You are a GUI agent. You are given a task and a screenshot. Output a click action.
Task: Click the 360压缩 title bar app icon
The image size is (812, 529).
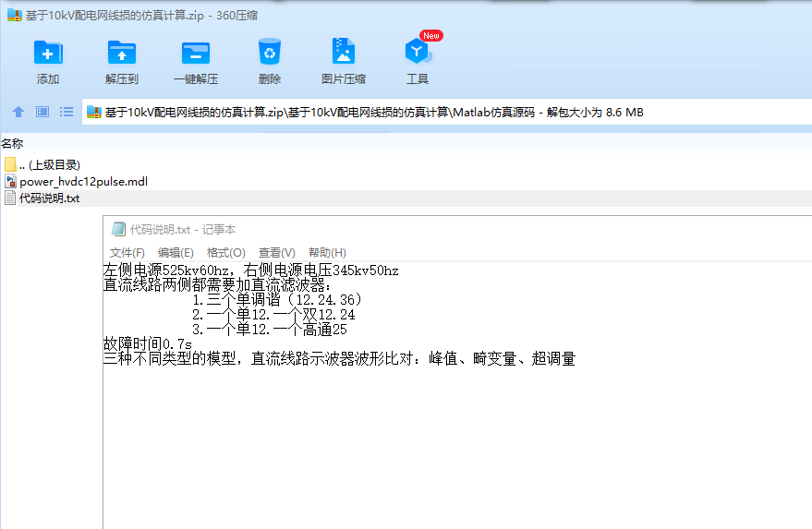pos(15,15)
